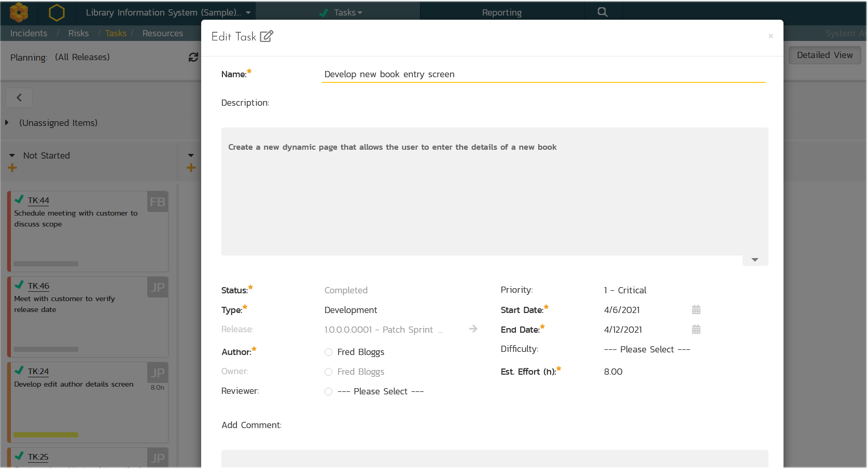Click the search magnifier icon

(x=602, y=12)
